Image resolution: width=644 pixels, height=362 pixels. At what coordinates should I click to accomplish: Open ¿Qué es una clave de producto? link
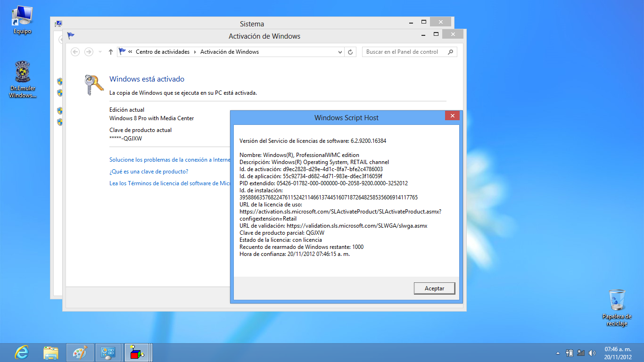click(x=149, y=172)
